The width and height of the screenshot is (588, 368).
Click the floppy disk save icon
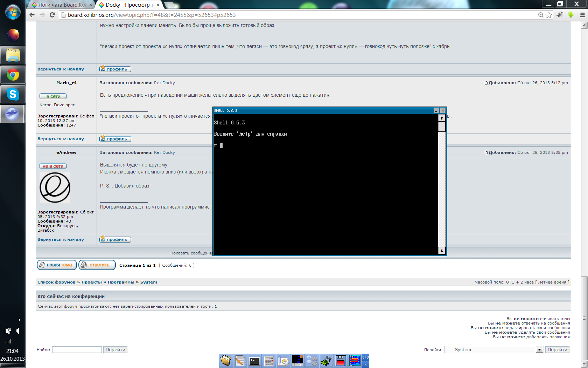(340, 361)
